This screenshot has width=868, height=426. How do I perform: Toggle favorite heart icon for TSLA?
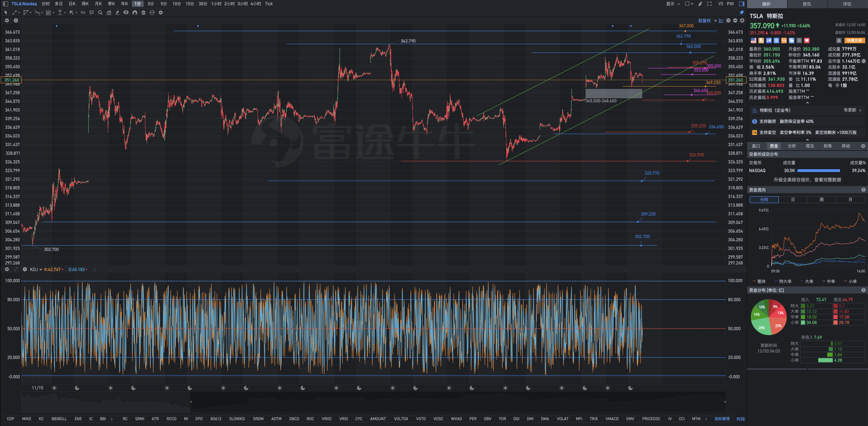click(807, 40)
